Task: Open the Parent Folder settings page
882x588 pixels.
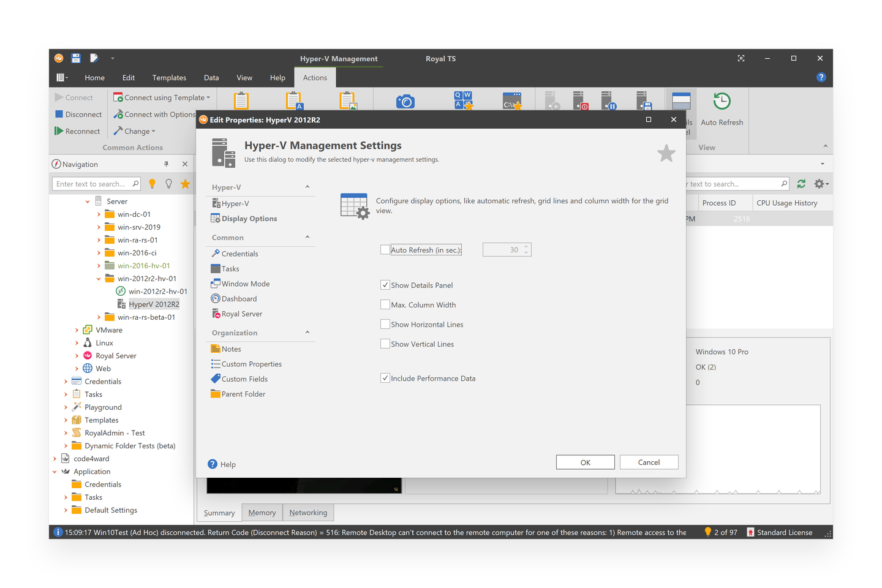Action: pyautogui.click(x=244, y=394)
